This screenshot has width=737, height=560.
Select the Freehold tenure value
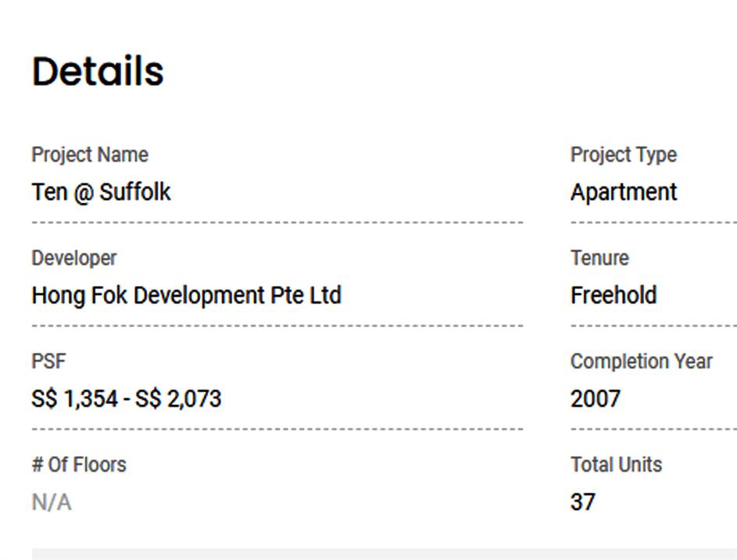click(614, 295)
